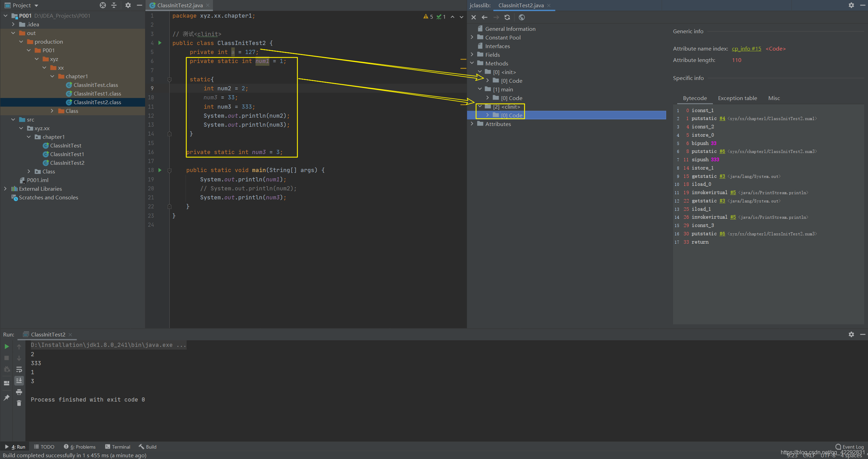Open jclasslib browser globe icon
Screen dimensions: 868x459
pyautogui.click(x=522, y=17)
